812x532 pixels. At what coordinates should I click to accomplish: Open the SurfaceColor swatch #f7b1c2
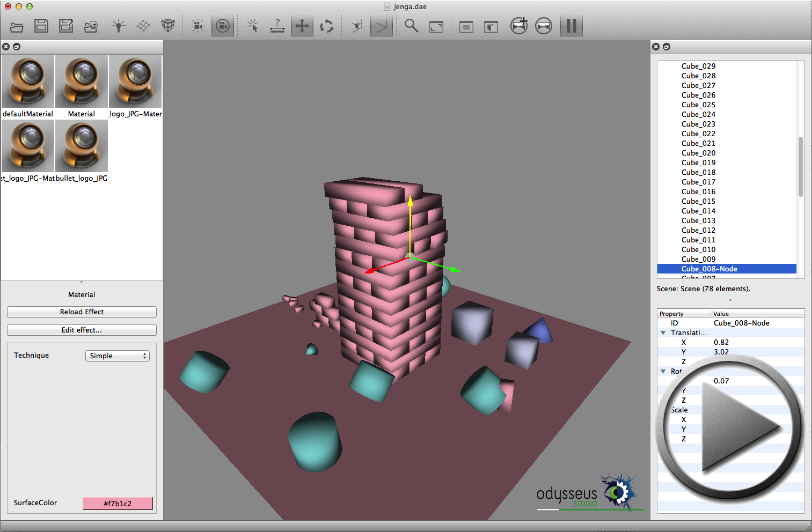(x=118, y=504)
